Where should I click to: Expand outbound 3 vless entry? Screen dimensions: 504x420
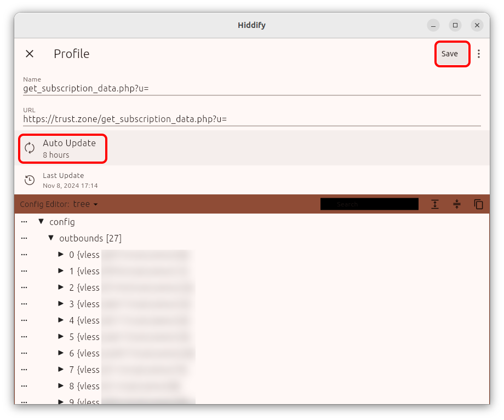pyautogui.click(x=61, y=304)
